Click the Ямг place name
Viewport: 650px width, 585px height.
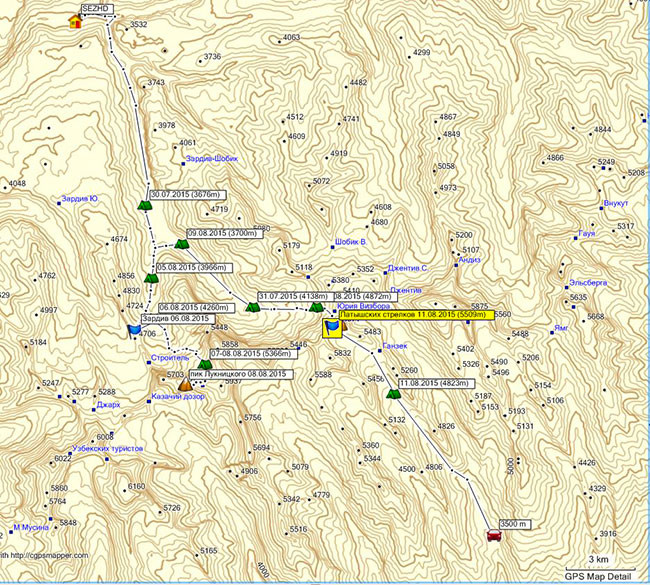561,328
